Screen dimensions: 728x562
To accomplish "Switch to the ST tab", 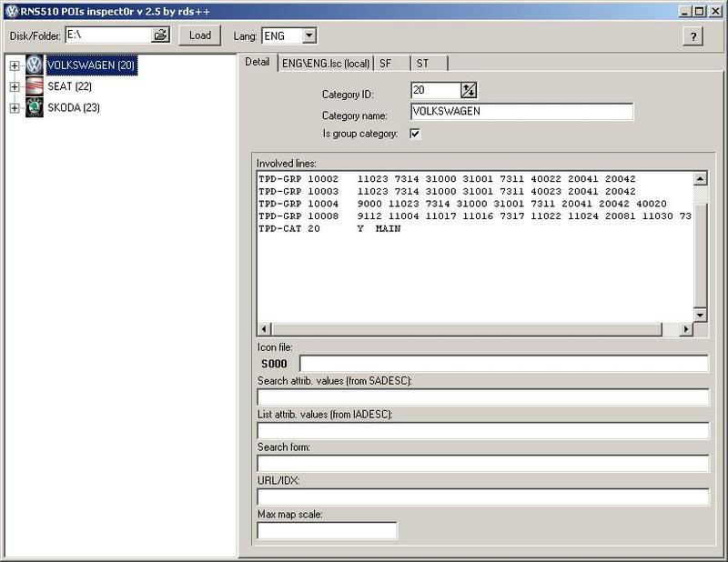I will click(x=430, y=64).
